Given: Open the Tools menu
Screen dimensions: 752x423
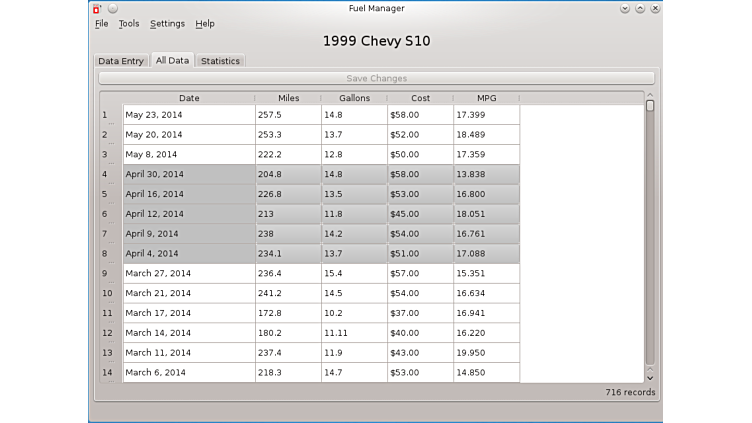Looking at the screenshot, I should [x=129, y=23].
